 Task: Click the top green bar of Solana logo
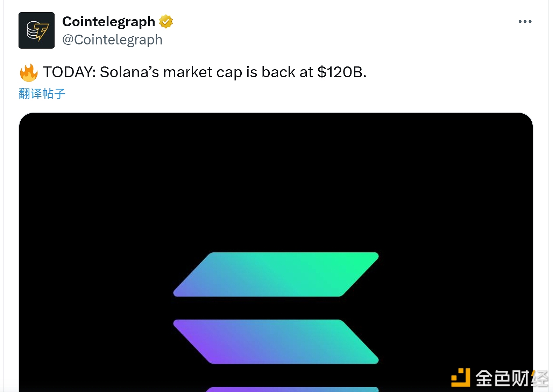[x=276, y=275]
